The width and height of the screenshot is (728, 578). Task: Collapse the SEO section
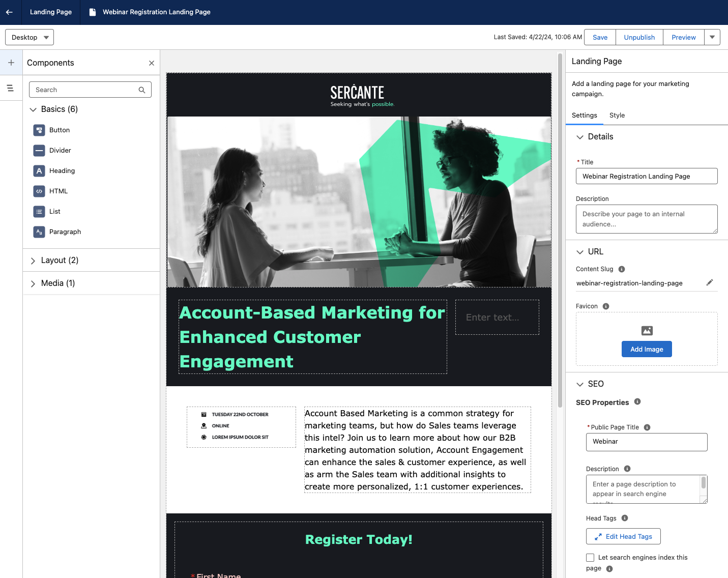580,384
